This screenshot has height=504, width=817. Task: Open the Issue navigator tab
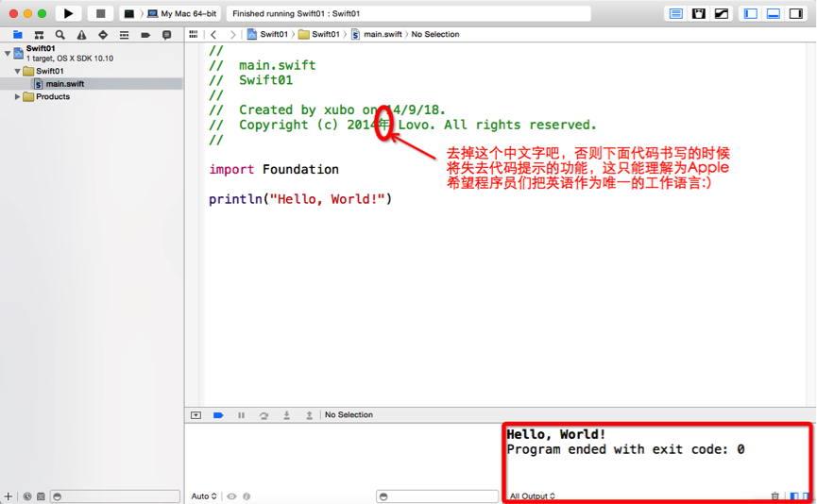(82, 35)
